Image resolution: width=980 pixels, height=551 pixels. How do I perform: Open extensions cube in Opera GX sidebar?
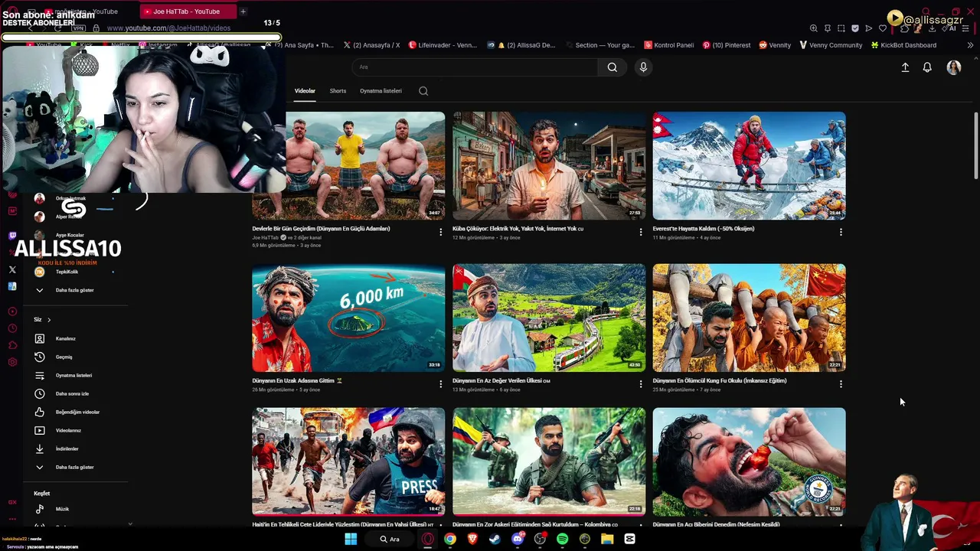(x=12, y=345)
